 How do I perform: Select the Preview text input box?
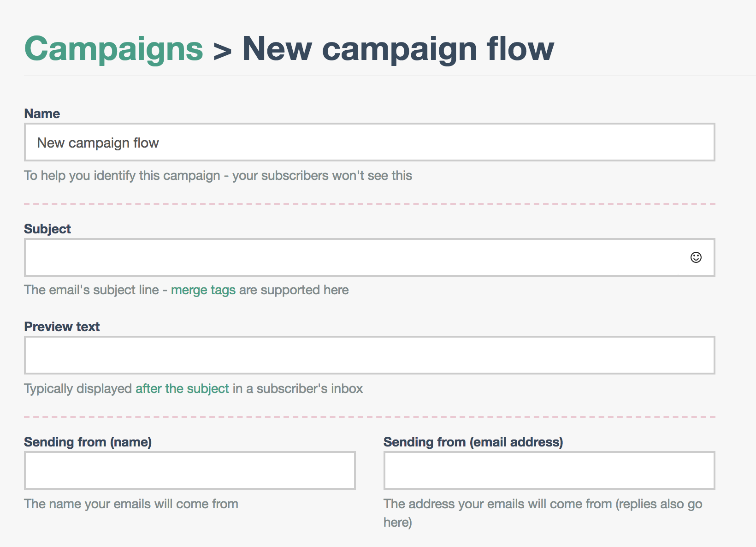click(x=369, y=355)
